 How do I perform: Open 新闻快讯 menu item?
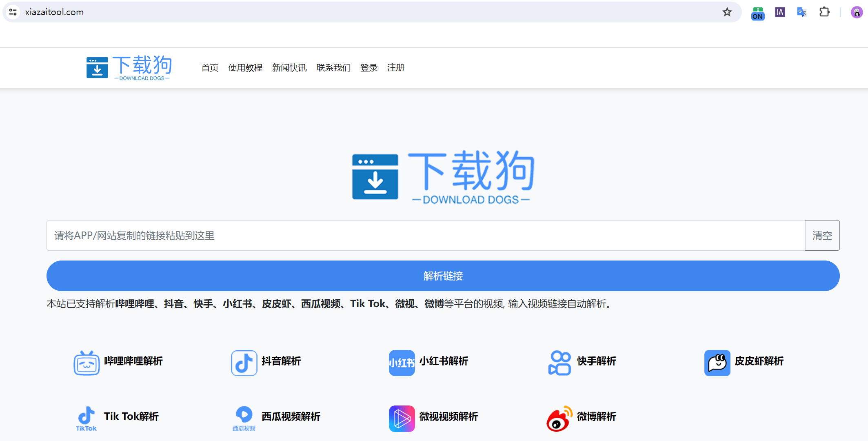[289, 68]
